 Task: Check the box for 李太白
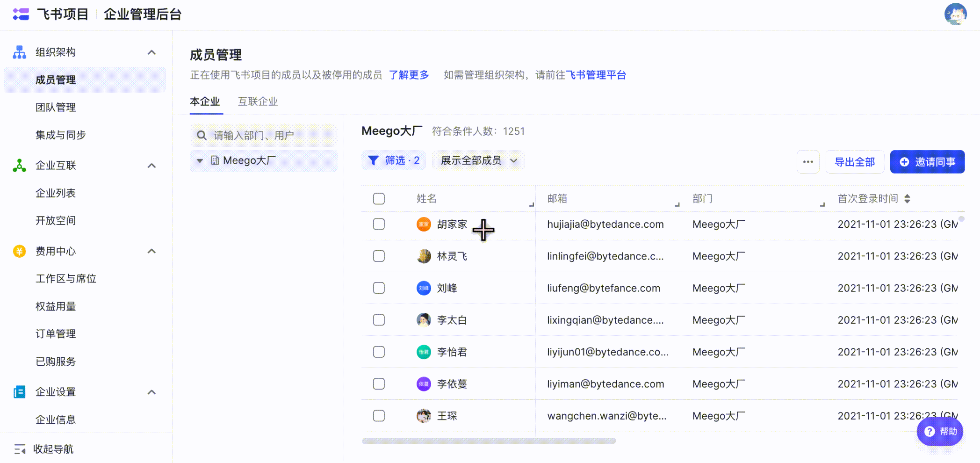(x=379, y=320)
